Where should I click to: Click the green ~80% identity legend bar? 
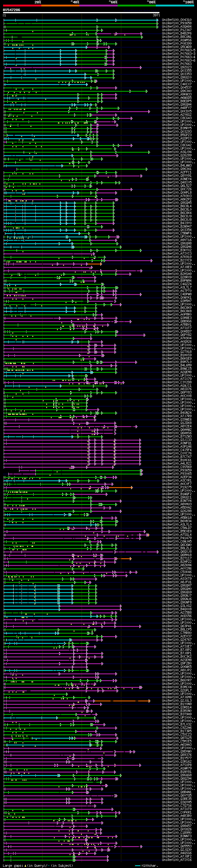137,6
